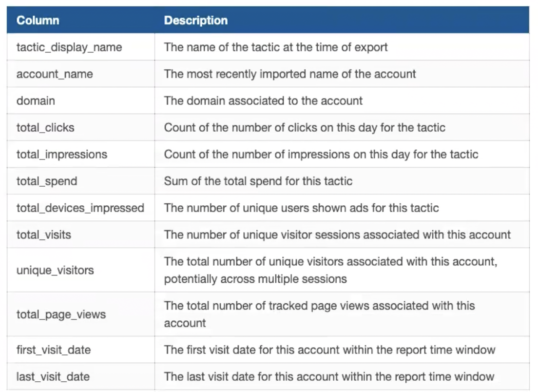Viewport: 538px width, 392px height.
Task: Click 'The name of the tactic at the time of export'
Action: [x=276, y=47]
